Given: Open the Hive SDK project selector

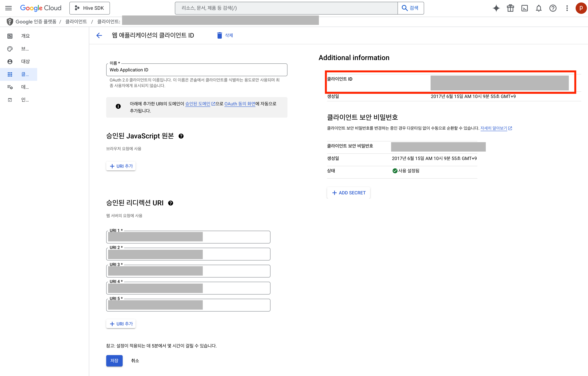Looking at the screenshot, I should pyautogui.click(x=90, y=8).
